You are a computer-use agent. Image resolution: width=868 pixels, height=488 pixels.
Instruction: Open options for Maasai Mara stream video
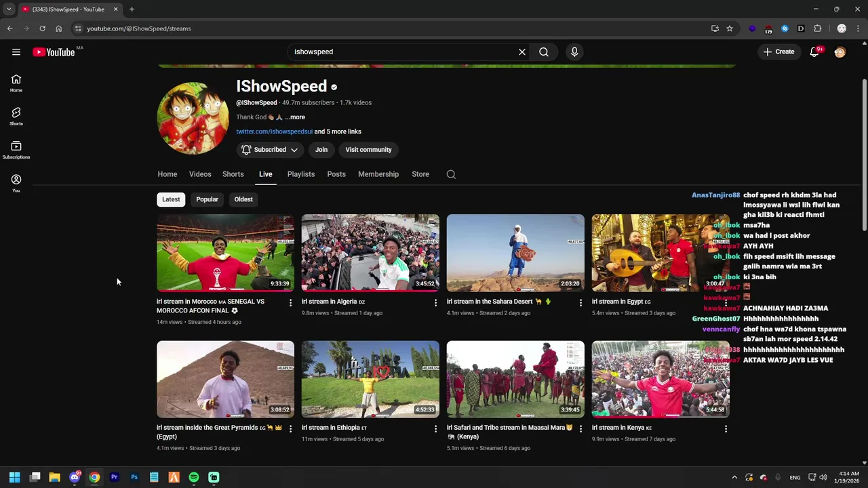click(x=580, y=428)
